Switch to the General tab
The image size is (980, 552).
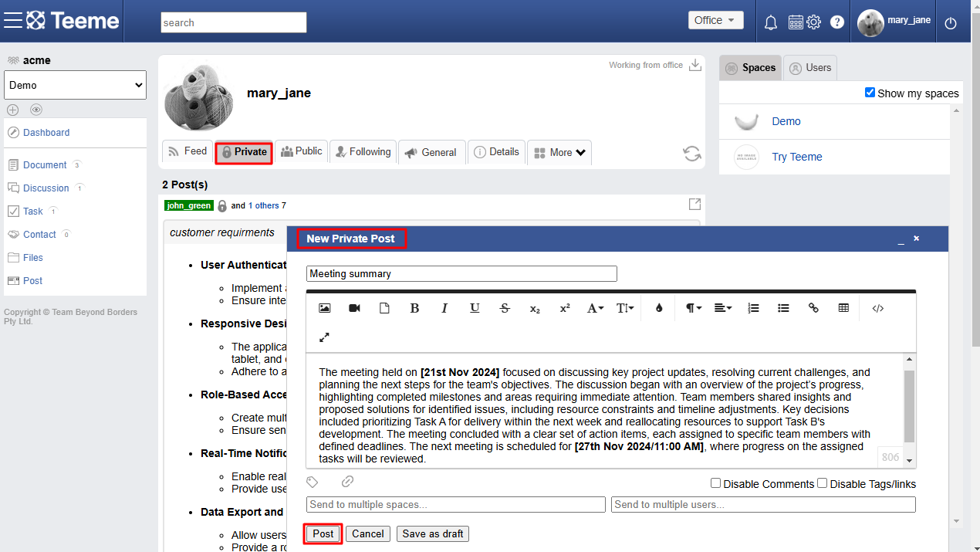[x=431, y=152]
